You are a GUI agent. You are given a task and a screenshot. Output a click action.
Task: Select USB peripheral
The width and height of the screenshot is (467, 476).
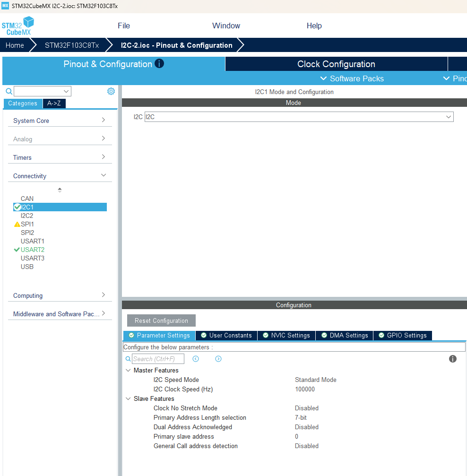[x=27, y=267]
